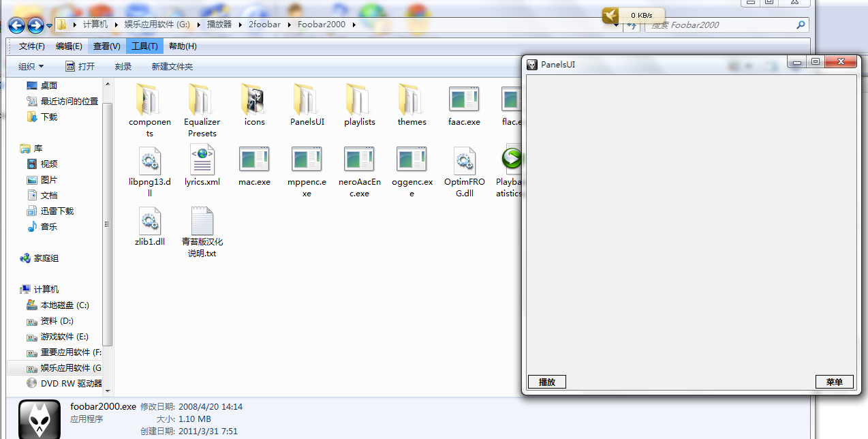The image size is (868, 439).
Task: Select the faac.exe file icon
Action: coord(464,99)
